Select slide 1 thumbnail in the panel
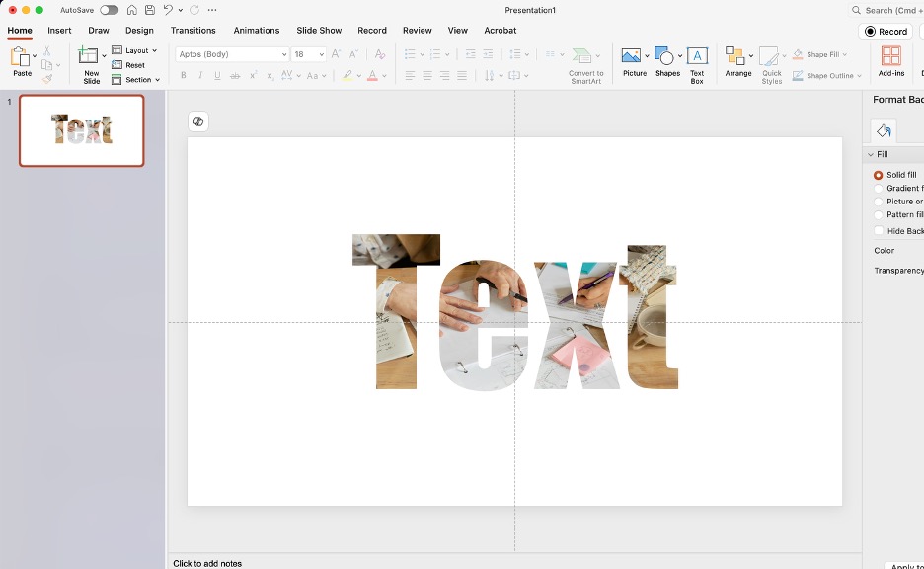The width and height of the screenshot is (924, 569). click(x=82, y=130)
